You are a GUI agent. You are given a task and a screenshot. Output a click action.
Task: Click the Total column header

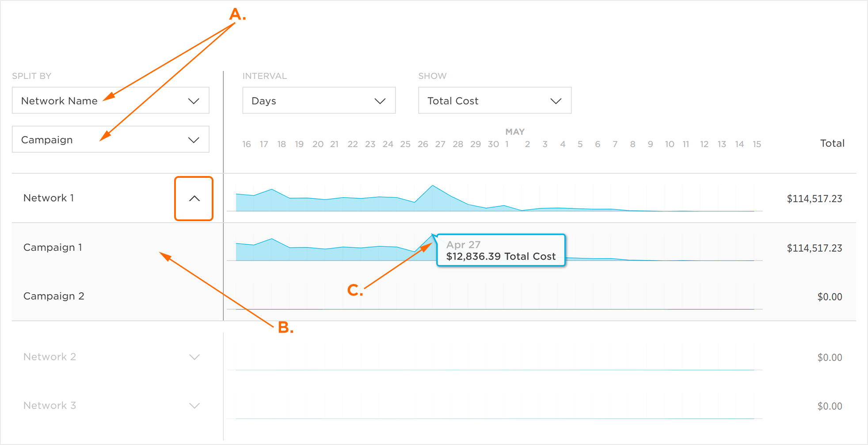coord(832,143)
